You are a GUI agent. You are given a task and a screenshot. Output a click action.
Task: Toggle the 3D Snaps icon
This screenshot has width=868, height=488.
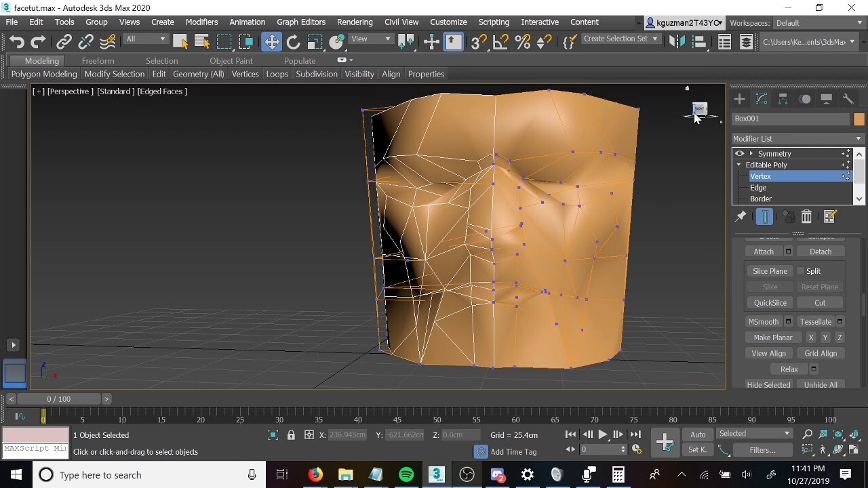478,42
